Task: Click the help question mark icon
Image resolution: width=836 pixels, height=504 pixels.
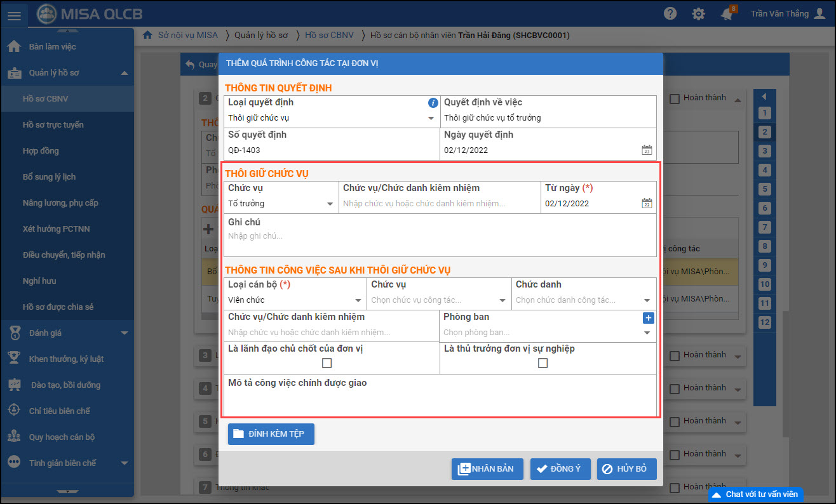Action: 670,13
